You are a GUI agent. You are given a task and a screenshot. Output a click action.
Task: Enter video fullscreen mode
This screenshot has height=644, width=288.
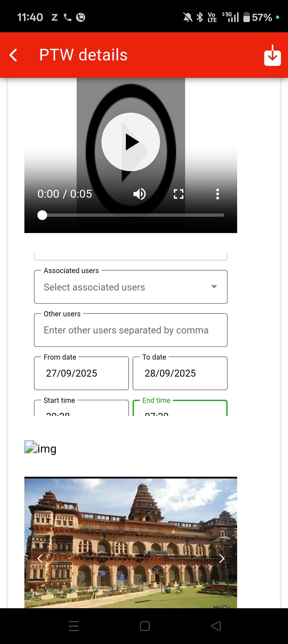179,194
